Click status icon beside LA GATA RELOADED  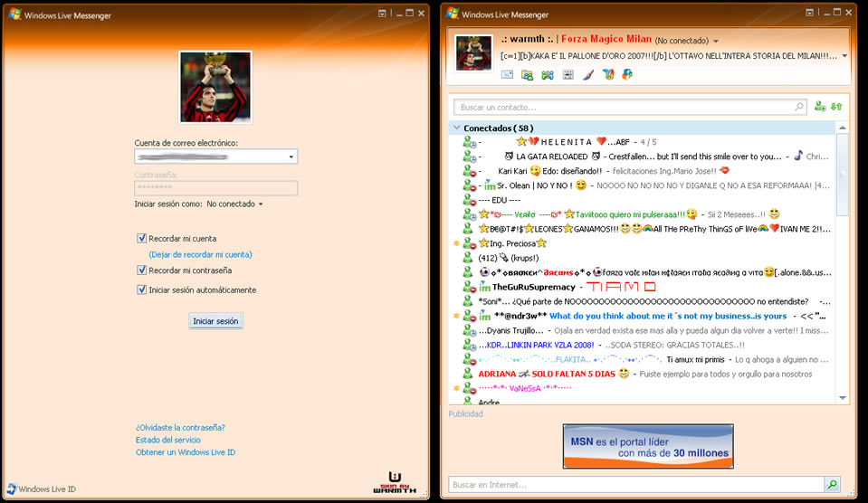(470, 157)
